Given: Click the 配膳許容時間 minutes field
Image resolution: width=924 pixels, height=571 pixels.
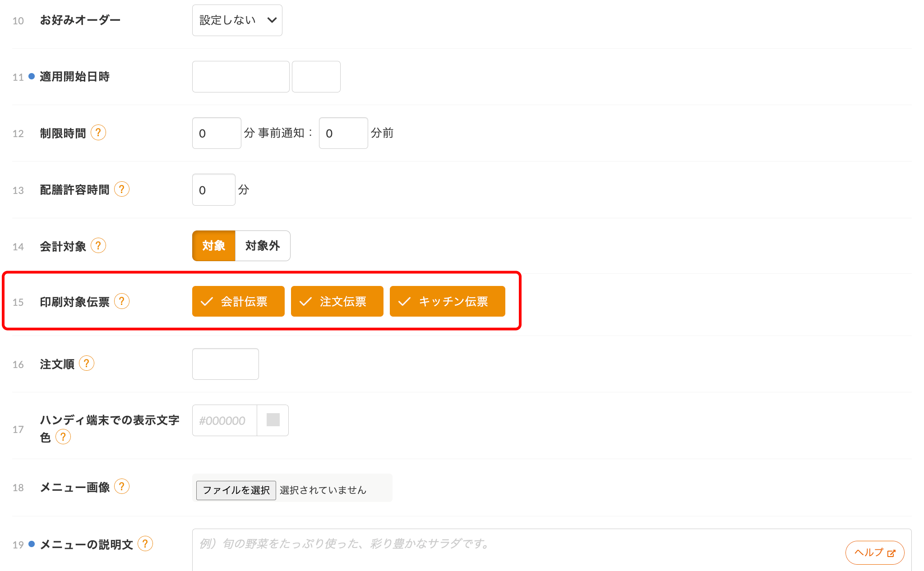Looking at the screenshot, I should tap(214, 190).
